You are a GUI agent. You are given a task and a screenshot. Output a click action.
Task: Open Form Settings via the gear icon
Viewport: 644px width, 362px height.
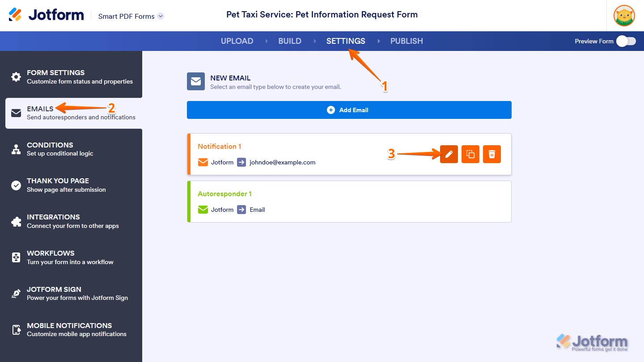16,77
